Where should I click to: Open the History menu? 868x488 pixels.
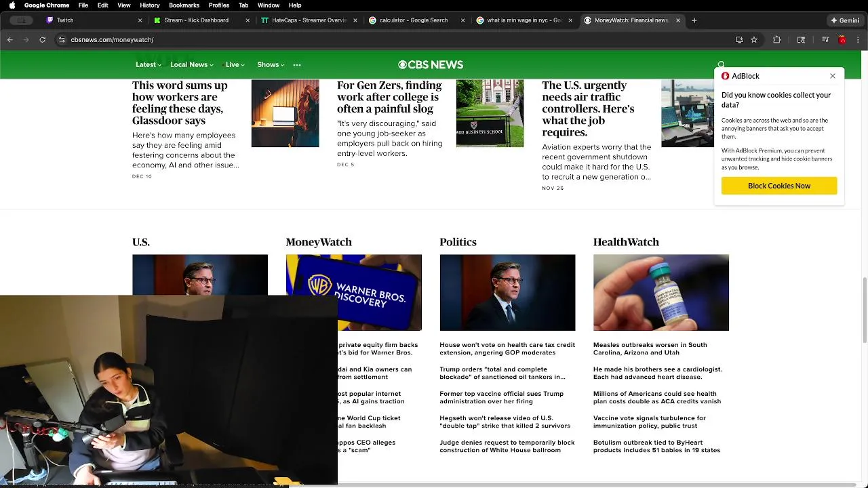tap(150, 5)
